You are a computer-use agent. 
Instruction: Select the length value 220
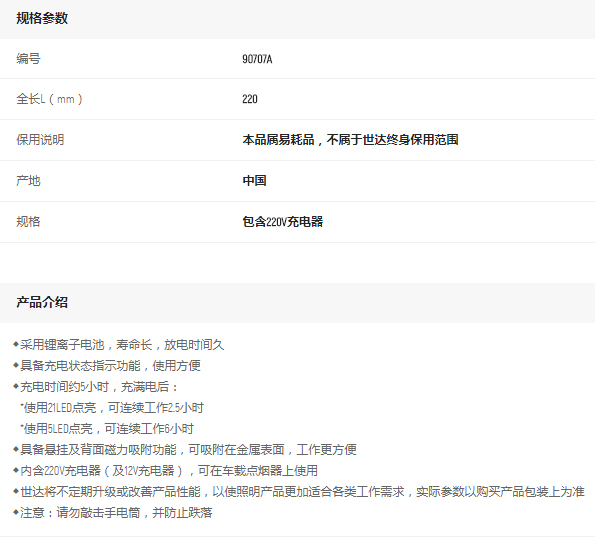250,99
